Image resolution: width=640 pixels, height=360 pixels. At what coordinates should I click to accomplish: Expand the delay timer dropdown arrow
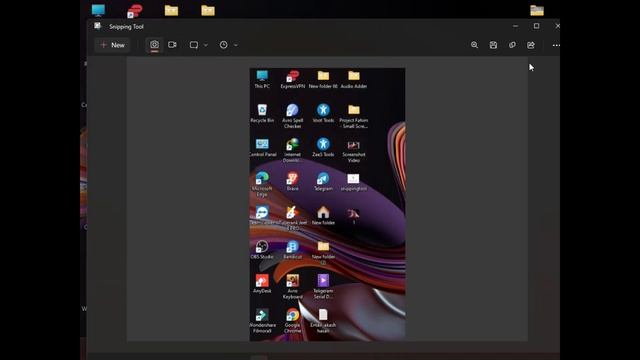coord(236,45)
